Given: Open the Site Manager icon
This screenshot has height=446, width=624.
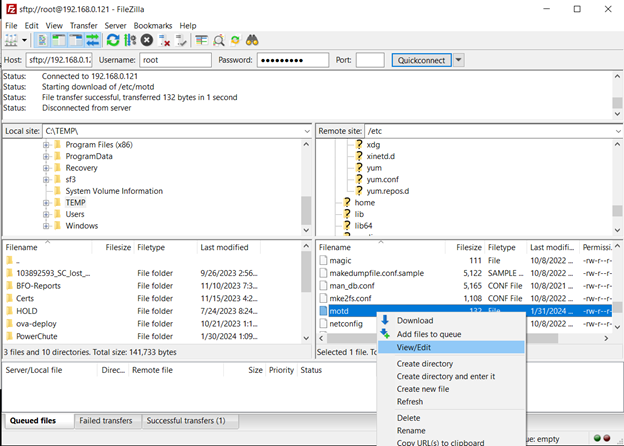Looking at the screenshot, I should tap(11, 40).
